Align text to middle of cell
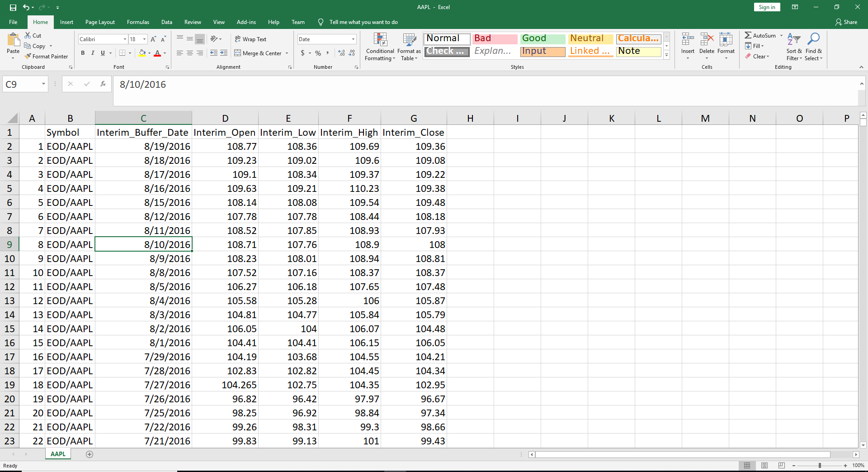This screenshot has height=472, width=868. coord(190,39)
